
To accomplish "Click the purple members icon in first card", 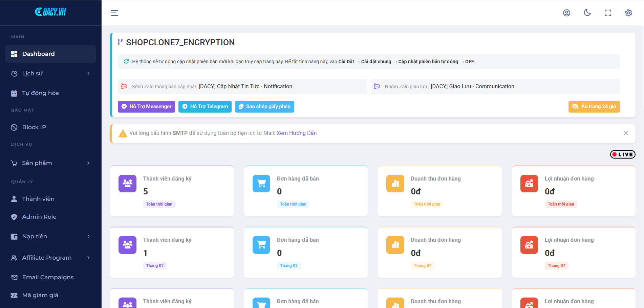I will tap(127, 184).
